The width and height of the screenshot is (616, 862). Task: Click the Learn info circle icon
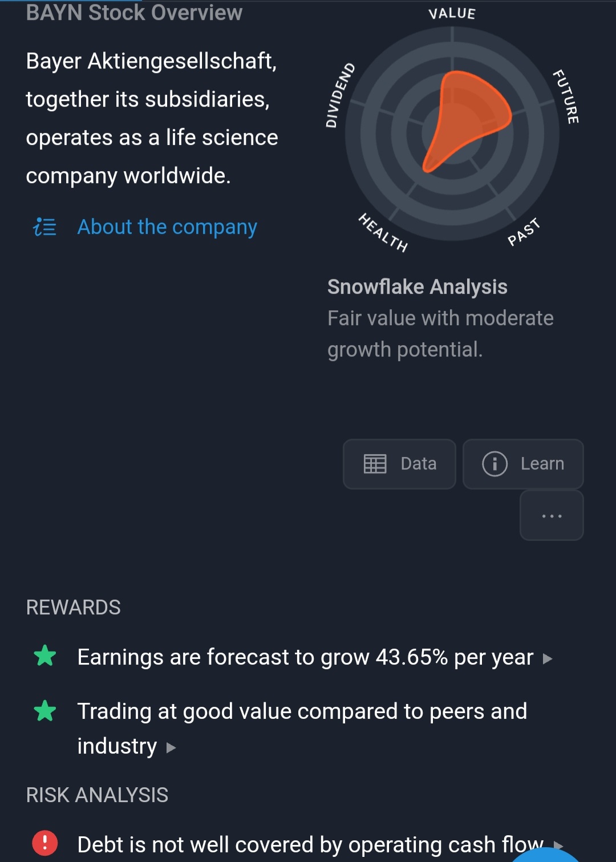495,464
